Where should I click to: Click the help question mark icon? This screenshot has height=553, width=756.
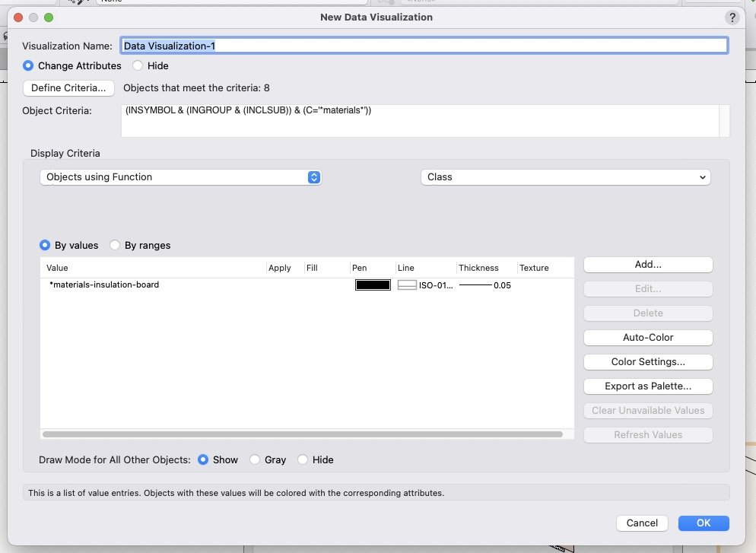tap(732, 17)
